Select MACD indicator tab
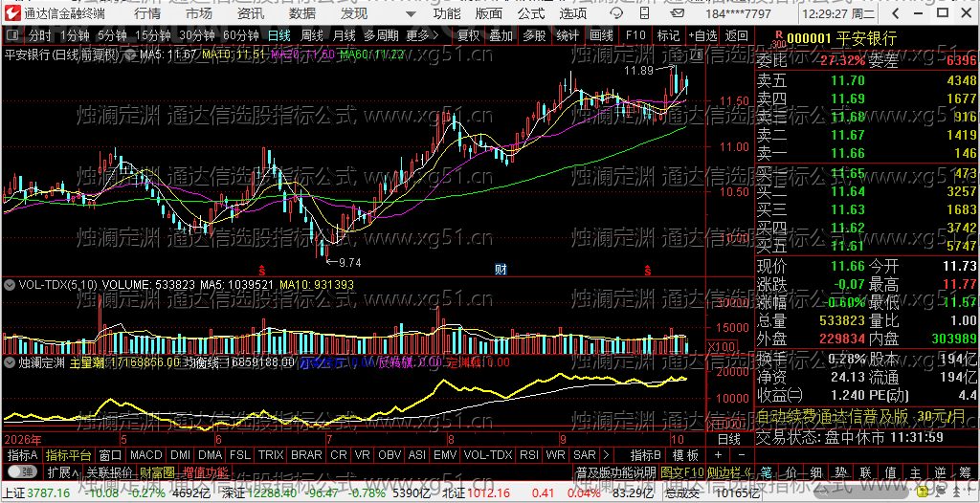This screenshot has height=503, width=980. point(145,454)
